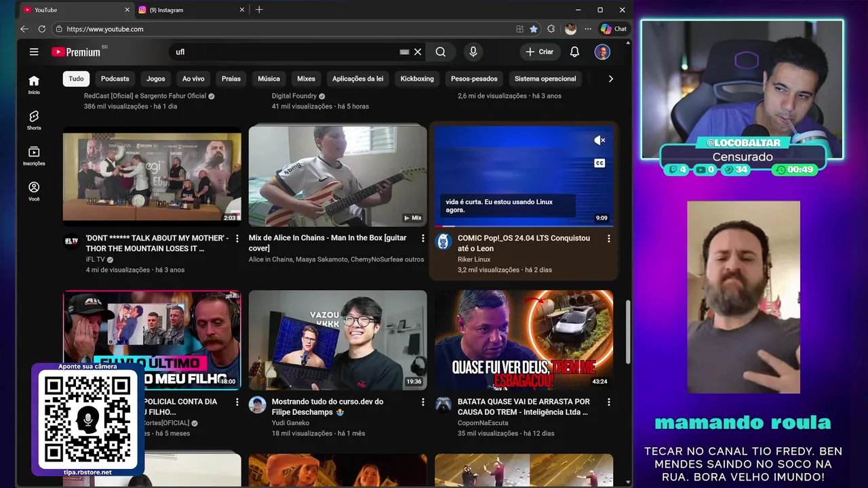Image resolution: width=868 pixels, height=488 pixels.
Task: Click in the YouTube search field
Action: 285,52
